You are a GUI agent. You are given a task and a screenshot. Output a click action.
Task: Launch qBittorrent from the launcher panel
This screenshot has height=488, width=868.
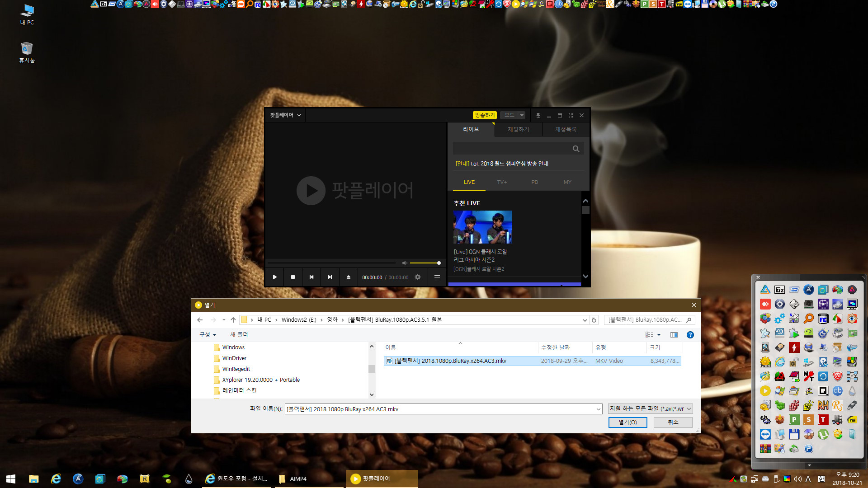click(838, 391)
